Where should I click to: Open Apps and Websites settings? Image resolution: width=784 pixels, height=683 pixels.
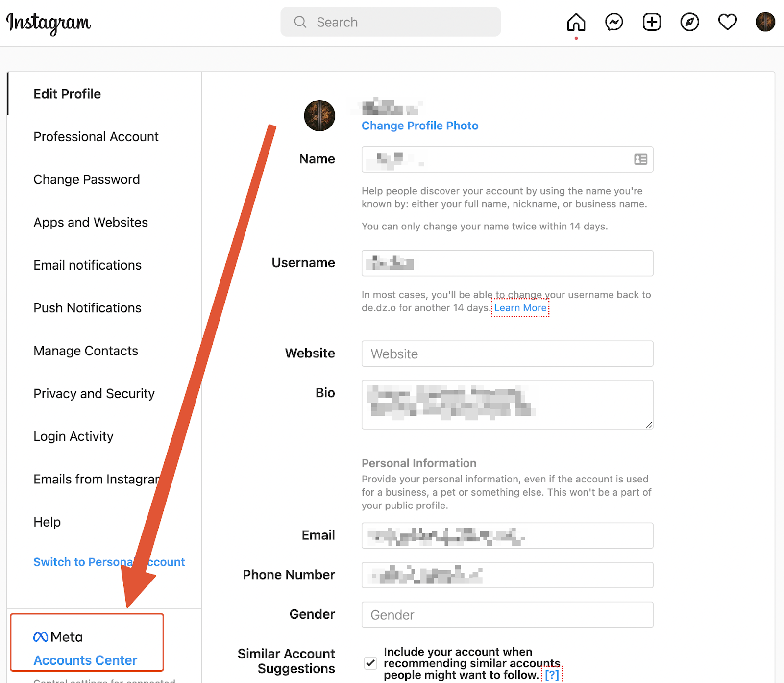click(91, 222)
